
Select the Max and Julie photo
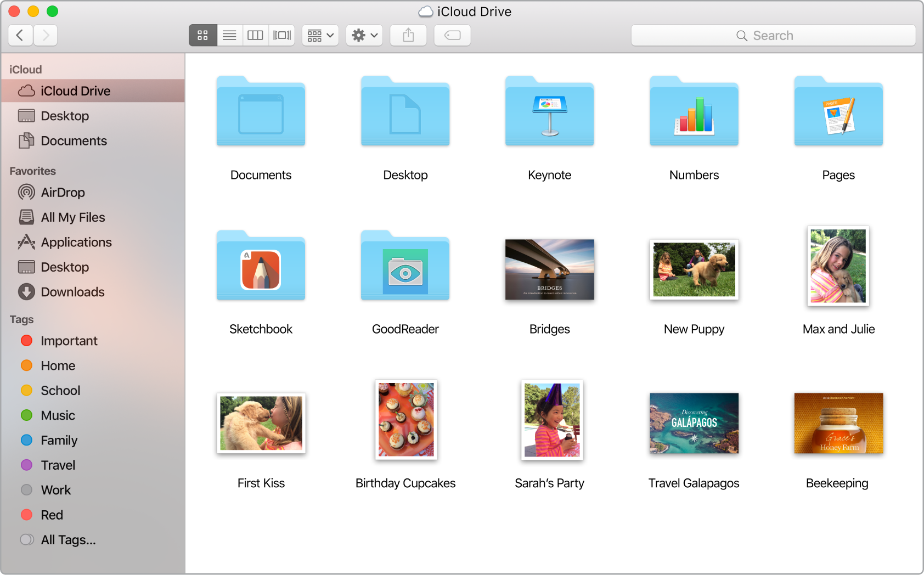(x=838, y=266)
